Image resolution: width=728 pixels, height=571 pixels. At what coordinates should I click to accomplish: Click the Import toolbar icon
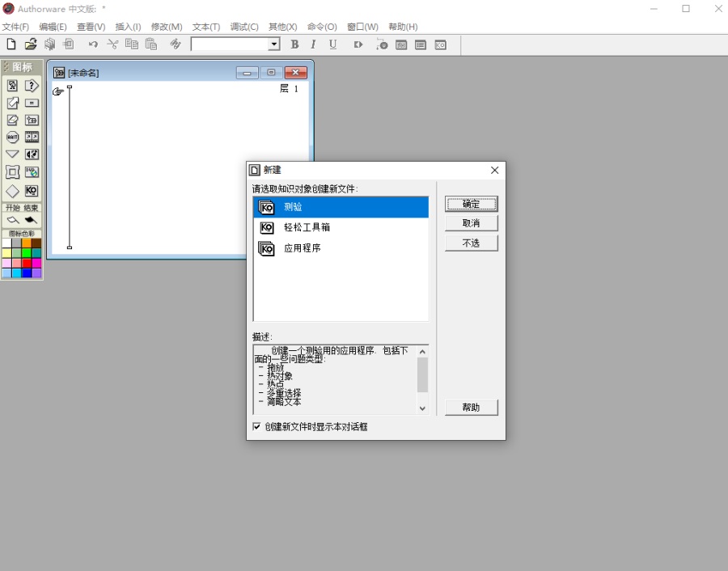click(x=68, y=44)
